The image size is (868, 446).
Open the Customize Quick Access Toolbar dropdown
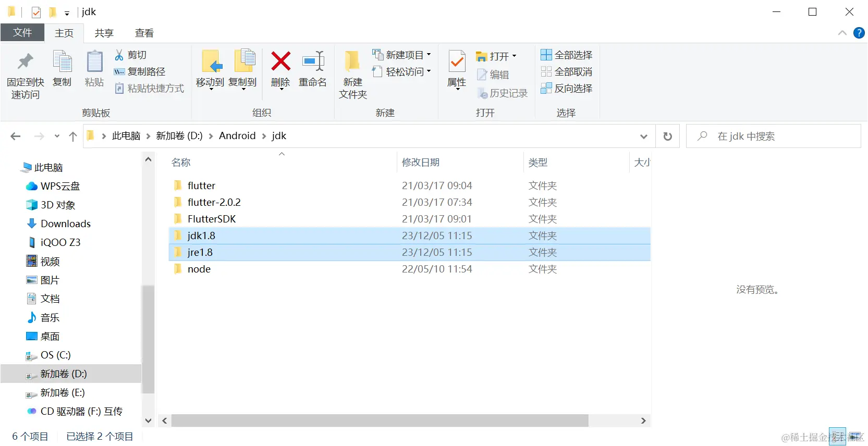(x=67, y=13)
